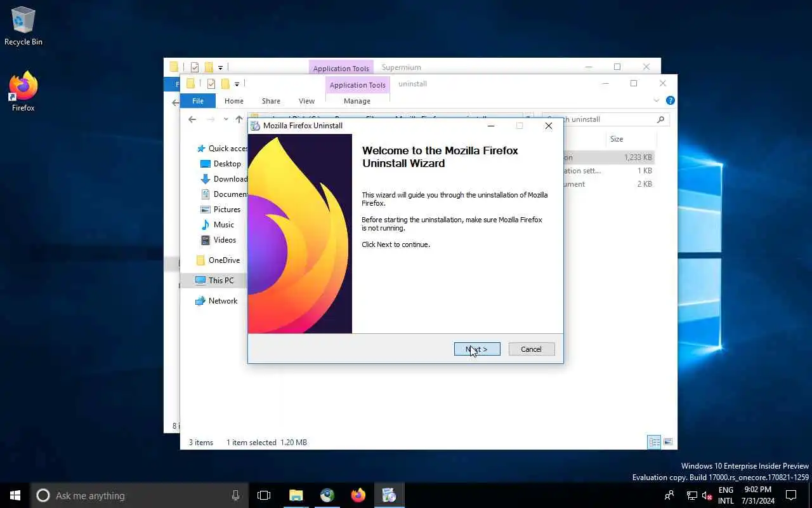The width and height of the screenshot is (812, 508).
Task: Select Application Tools tab in Supermium window
Action: [341, 68]
